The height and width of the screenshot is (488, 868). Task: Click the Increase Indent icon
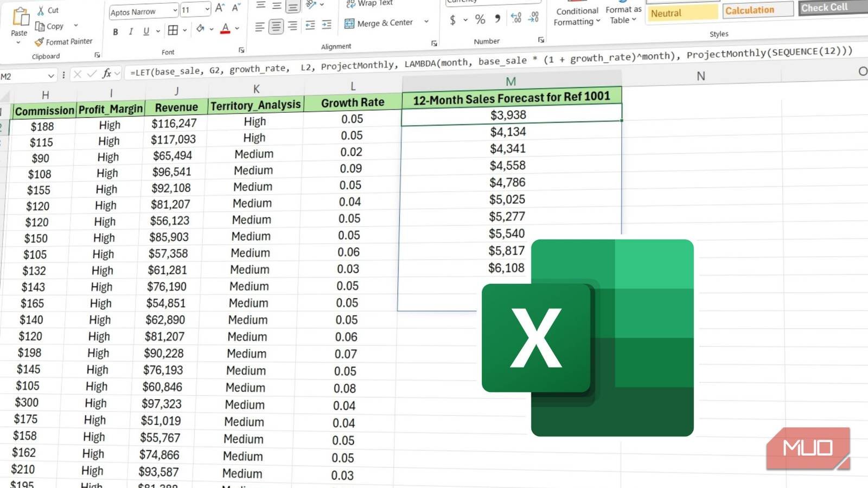point(327,25)
